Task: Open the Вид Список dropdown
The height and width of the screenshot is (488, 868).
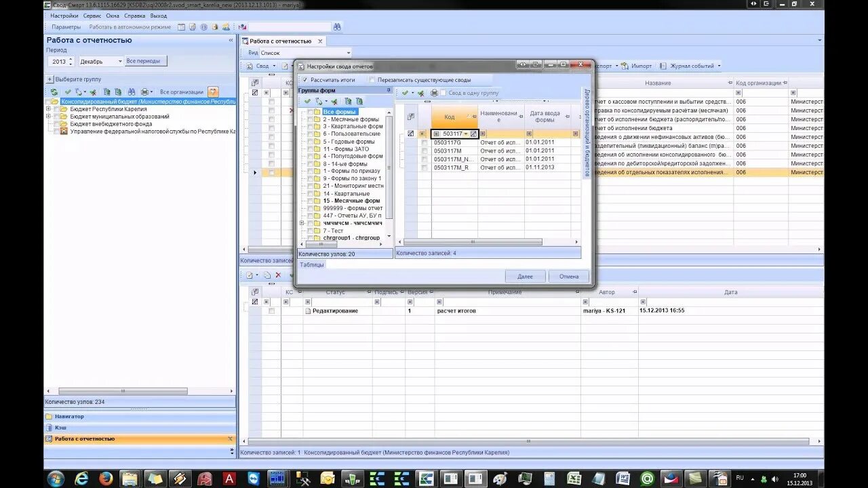Action: click(x=349, y=53)
